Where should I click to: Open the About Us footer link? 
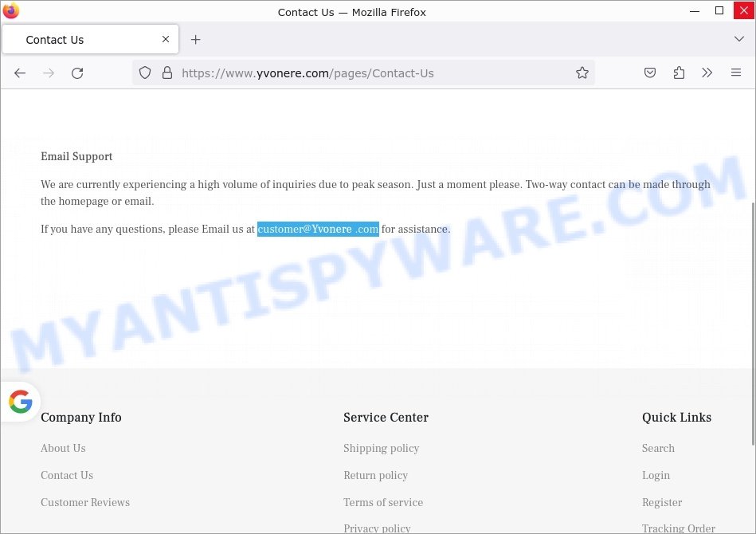(63, 448)
